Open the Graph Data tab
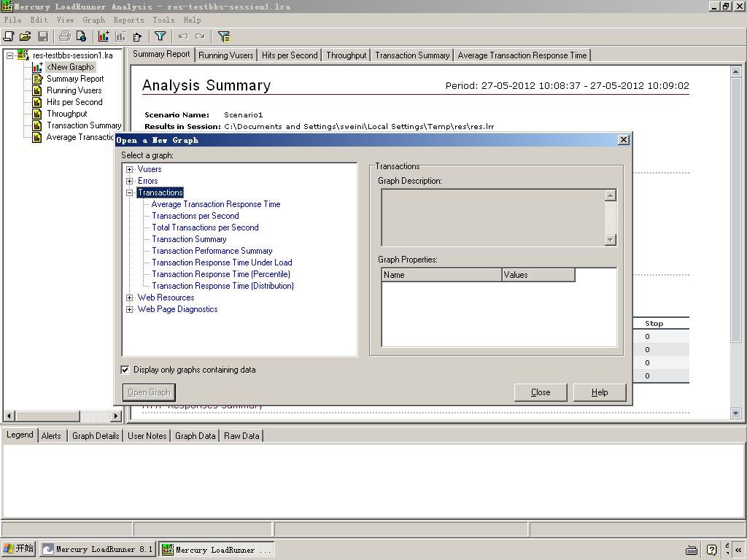Image resolution: width=747 pixels, height=560 pixels. tap(195, 436)
